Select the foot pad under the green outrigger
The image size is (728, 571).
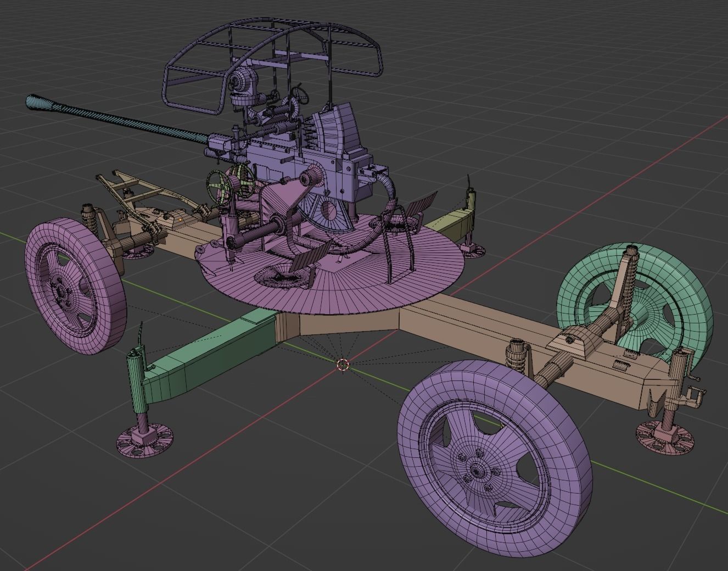coord(145,439)
